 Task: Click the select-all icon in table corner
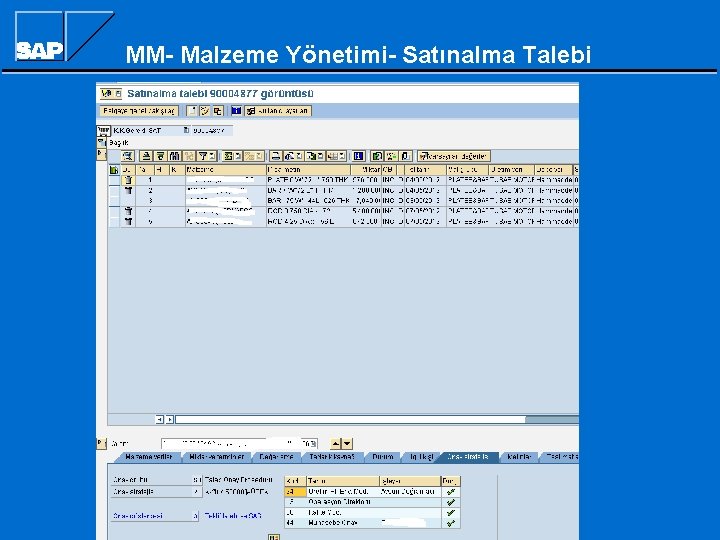point(114,170)
